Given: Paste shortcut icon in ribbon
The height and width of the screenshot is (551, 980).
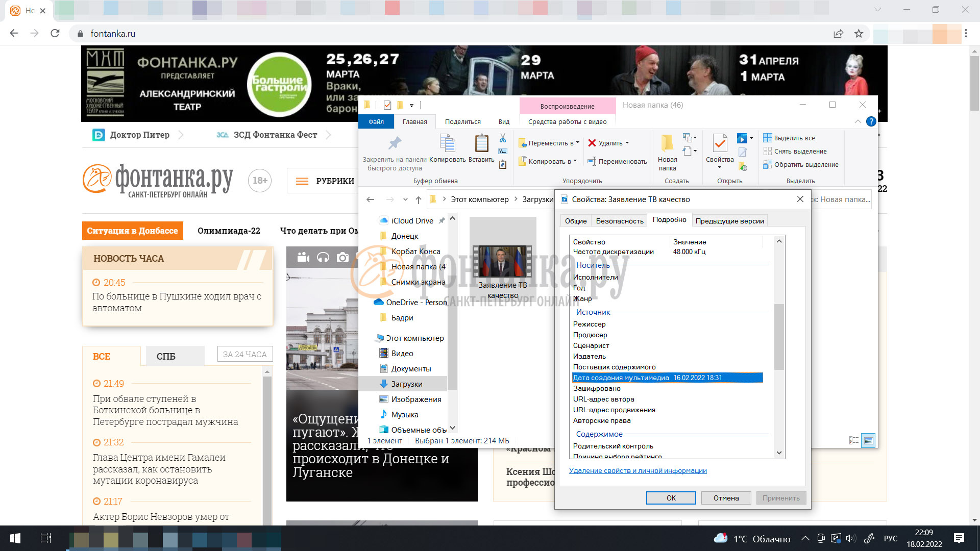Looking at the screenshot, I should (503, 164).
